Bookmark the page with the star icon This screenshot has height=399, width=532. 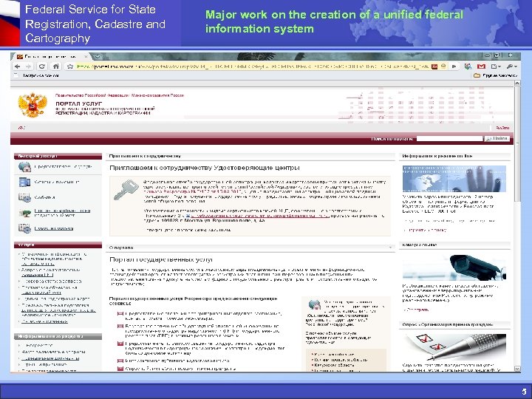(70, 66)
